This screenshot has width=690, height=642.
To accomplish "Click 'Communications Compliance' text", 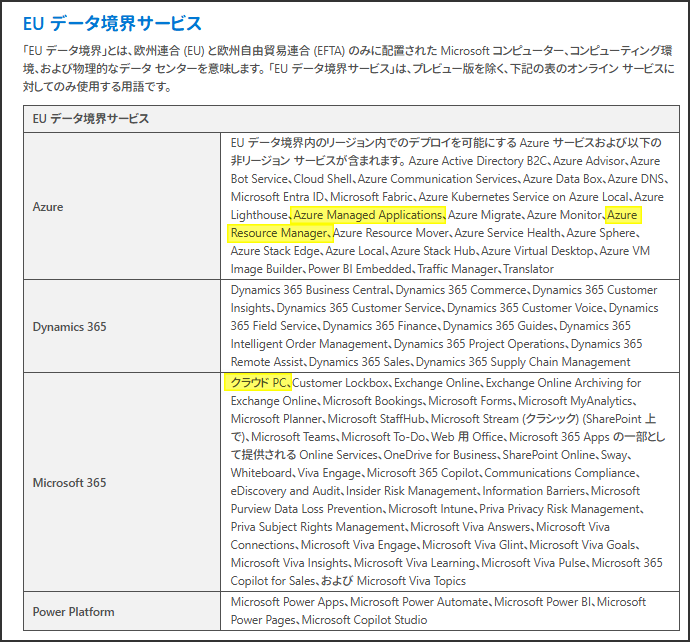I will coord(560,473).
